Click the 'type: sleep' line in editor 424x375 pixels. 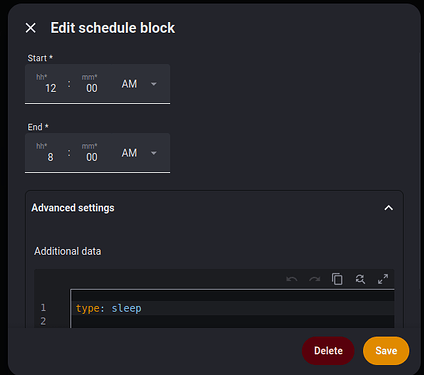click(109, 308)
